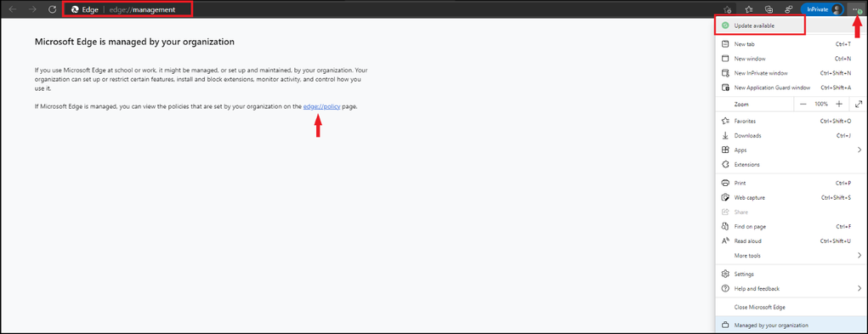Click the Settings gear icon
Screen dimensions: 868x334
(725, 275)
